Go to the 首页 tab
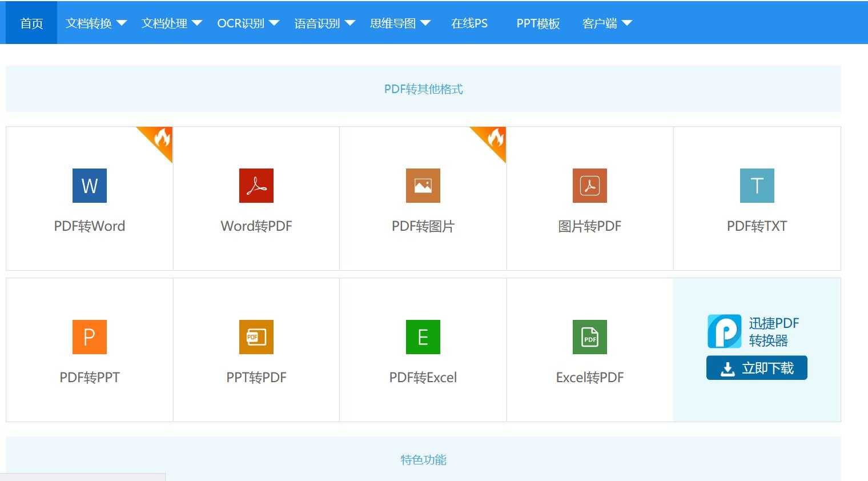The width and height of the screenshot is (868, 481). (x=31, y=23)
